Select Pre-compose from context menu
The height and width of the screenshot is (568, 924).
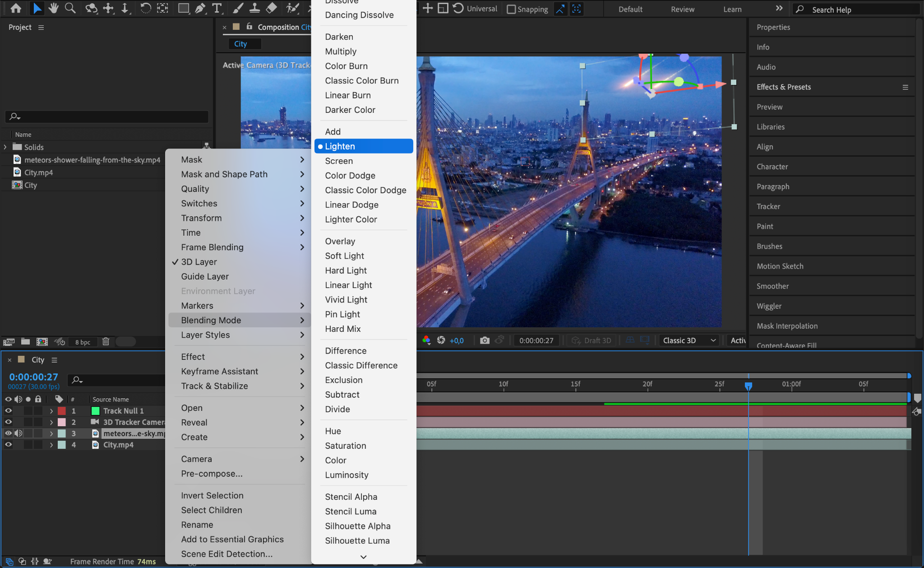(212, 474)
